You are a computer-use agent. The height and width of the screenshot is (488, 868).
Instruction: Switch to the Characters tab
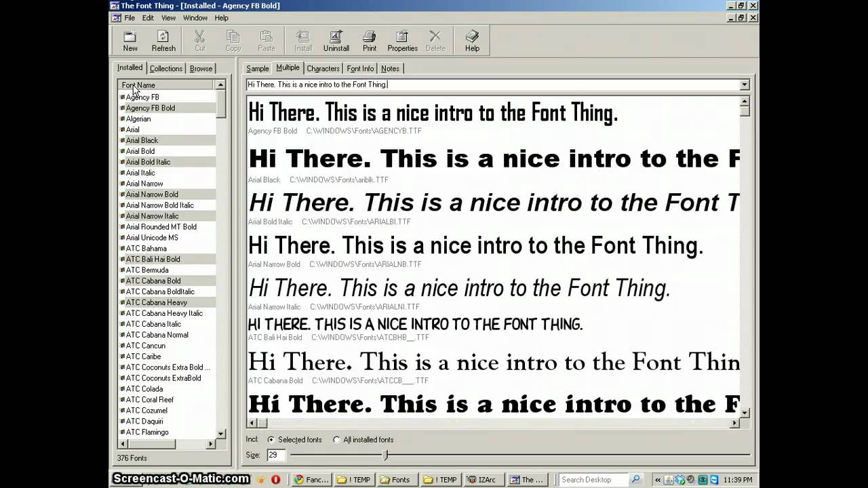[x=323, y=68]
